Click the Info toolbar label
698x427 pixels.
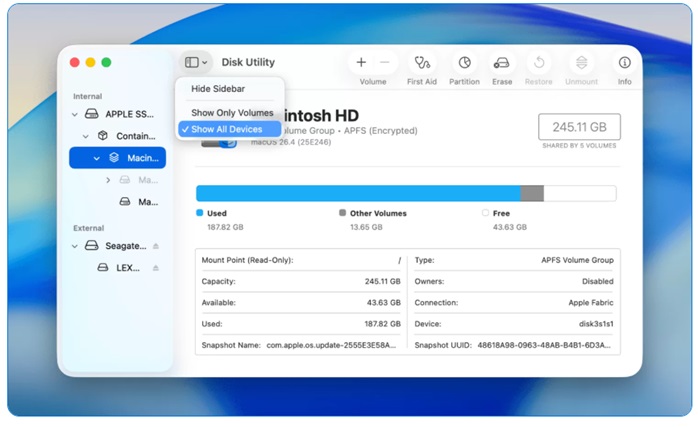pos(625,82)
